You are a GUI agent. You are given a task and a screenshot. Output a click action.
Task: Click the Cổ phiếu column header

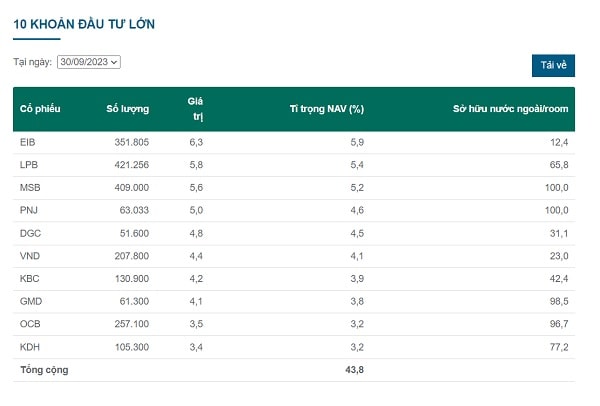tap(40, 109)
